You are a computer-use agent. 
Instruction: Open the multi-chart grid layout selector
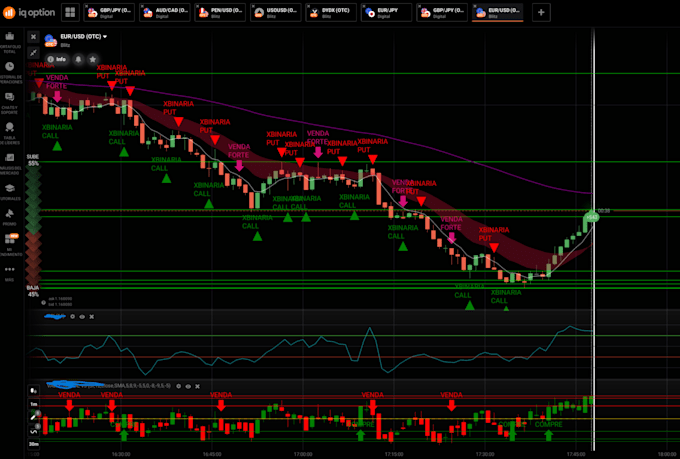click(x=70, y=13)
